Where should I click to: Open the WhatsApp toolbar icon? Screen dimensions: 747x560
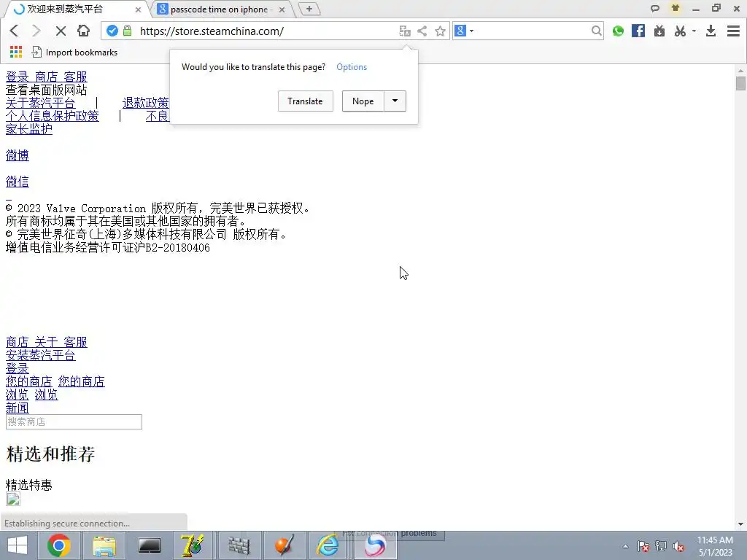(x=618, y=31)
